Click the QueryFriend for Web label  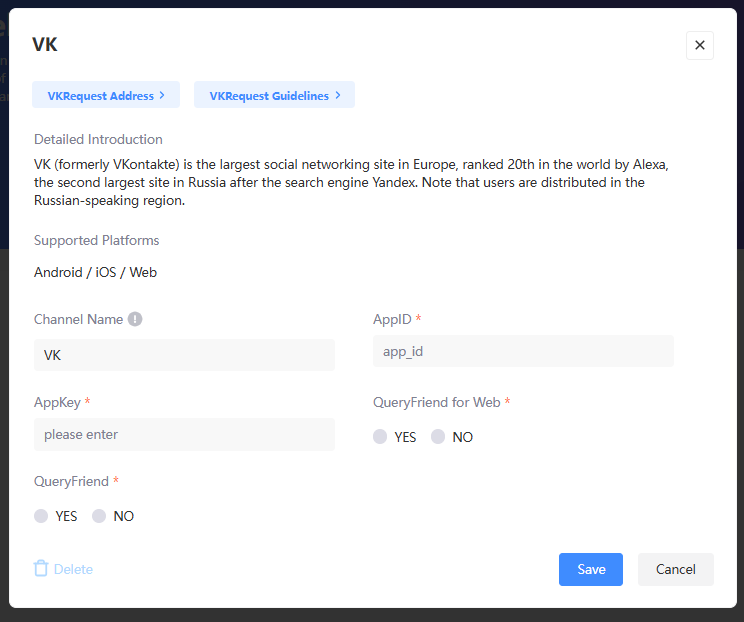[437, 402]
